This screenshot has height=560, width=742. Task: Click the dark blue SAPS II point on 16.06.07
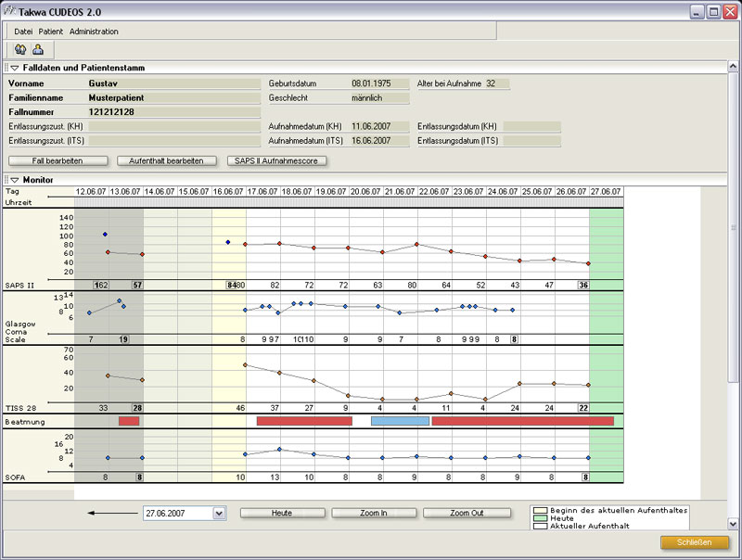pos(228,242)
